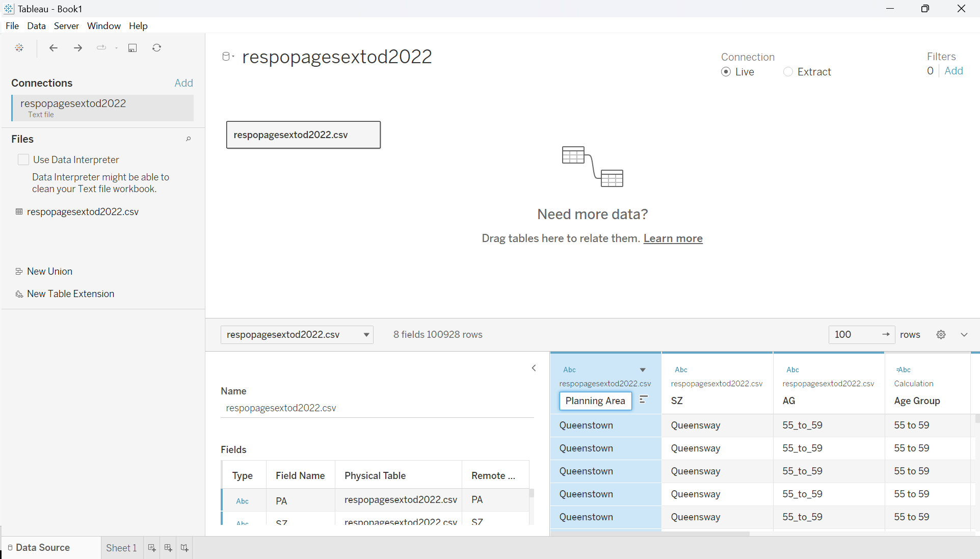Collapse the table details pane chevron

click(534, 368)
